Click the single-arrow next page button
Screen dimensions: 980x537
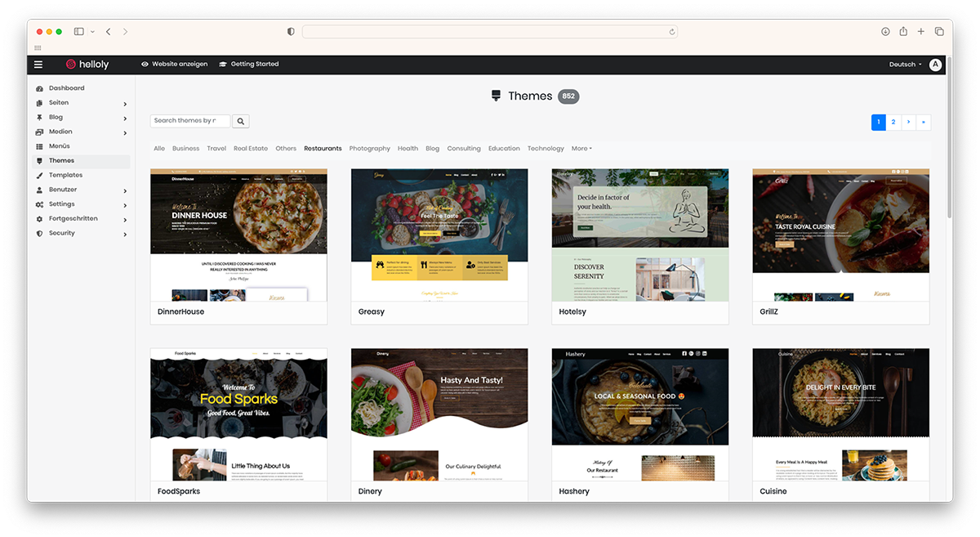pyautogui.click(x=908, y=123)
